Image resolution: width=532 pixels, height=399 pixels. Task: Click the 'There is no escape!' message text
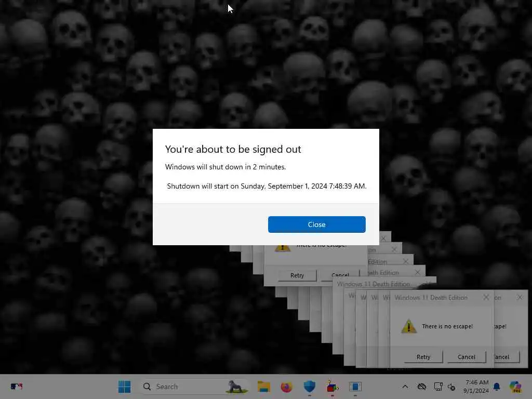[447, 326]
